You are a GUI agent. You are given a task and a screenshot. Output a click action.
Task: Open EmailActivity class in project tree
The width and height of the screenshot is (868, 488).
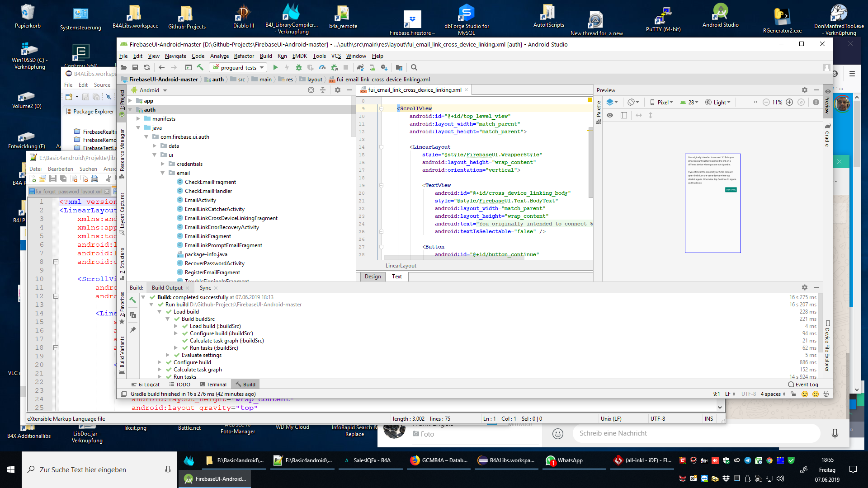tap(200, 200)
